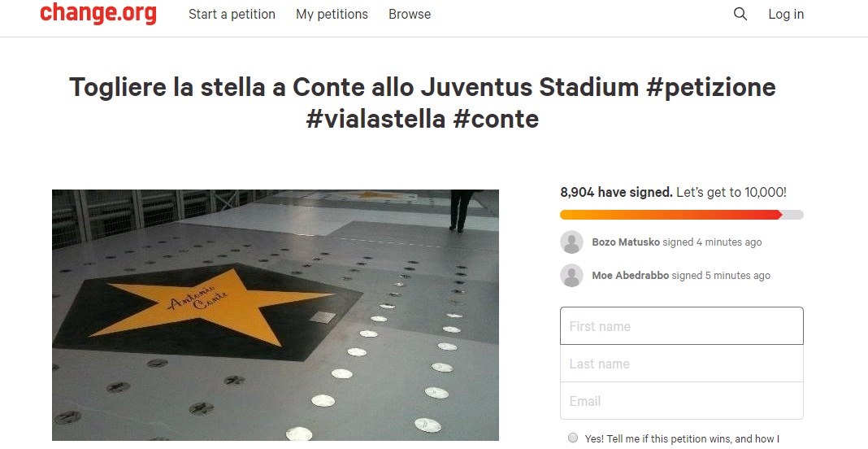
Task: Focus the First name field
Action: coord(681,326)
